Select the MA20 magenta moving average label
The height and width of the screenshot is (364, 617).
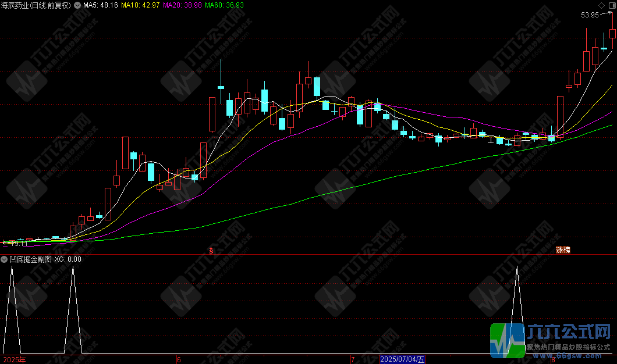[x=182, y=5]
